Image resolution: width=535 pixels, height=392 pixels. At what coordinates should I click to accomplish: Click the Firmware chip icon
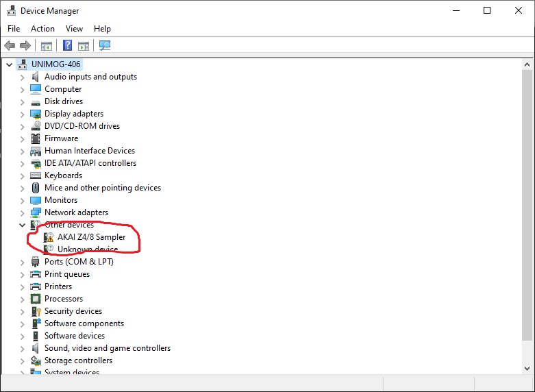tap(36, 138)
